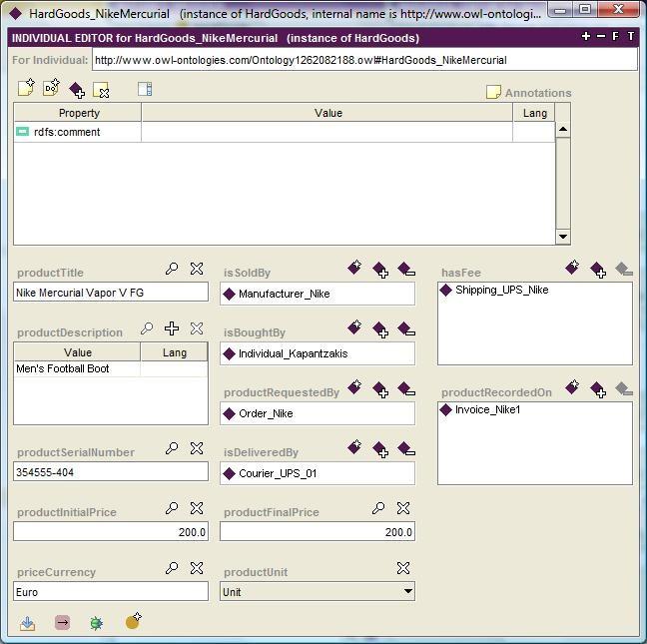
Task: Delete the productFinalPrice value
Action: [403, 508]
